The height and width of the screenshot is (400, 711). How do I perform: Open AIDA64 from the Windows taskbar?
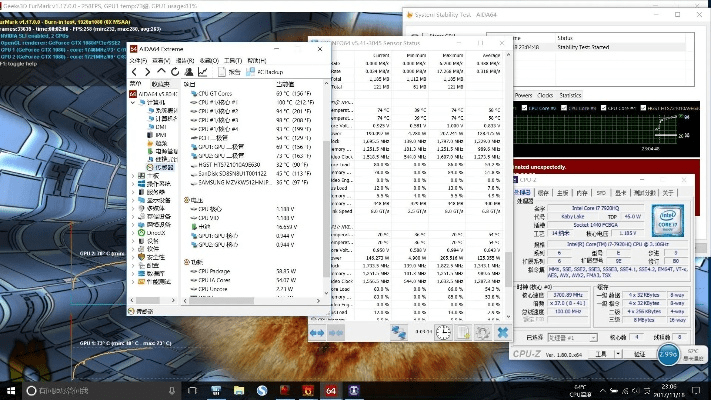pos(330,390)
